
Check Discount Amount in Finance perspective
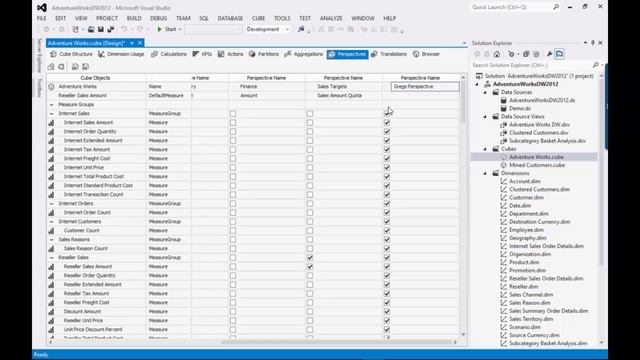233,311
